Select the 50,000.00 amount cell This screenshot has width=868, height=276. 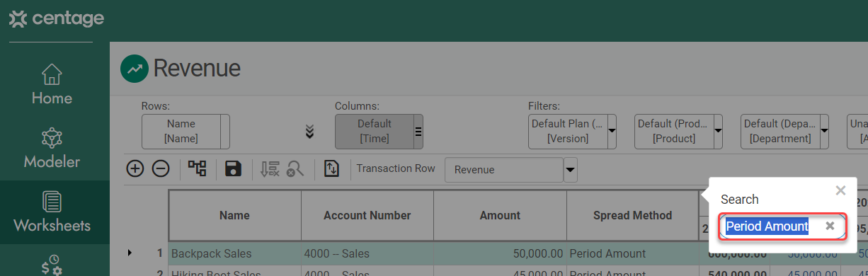click(x=500, y=253)
